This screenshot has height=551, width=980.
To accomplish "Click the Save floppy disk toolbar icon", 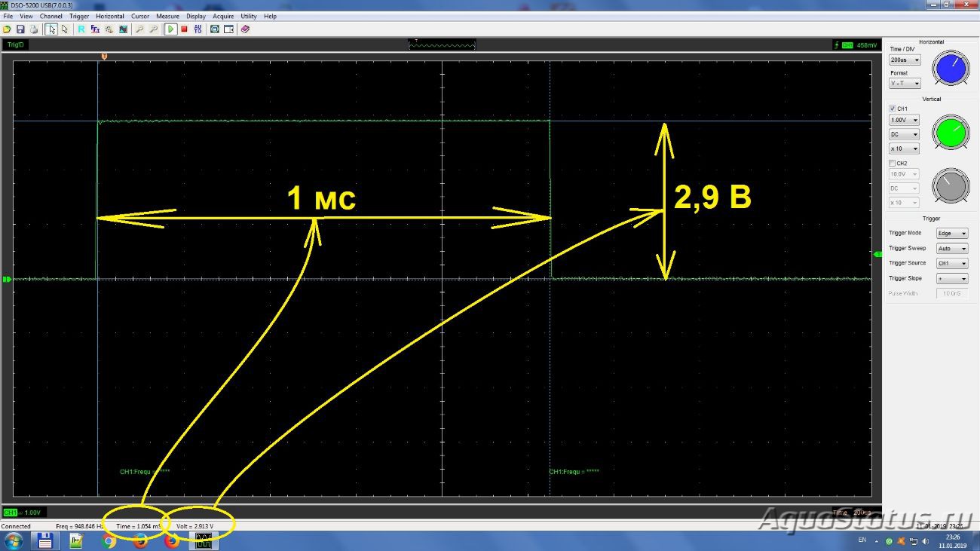I will point(20,29).
